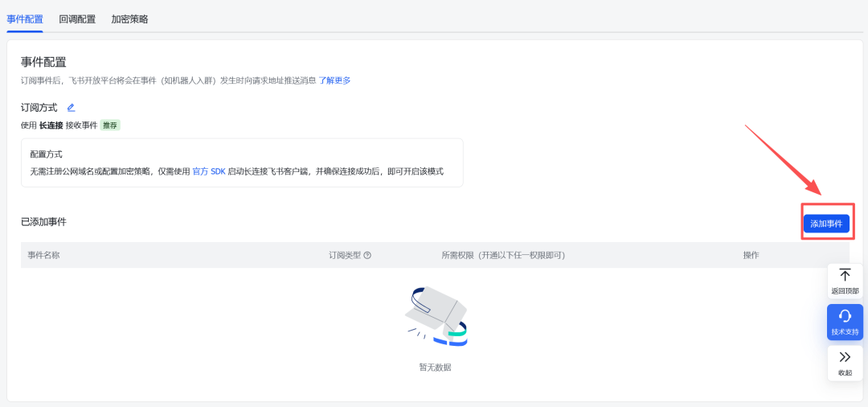Click the 返回顶部 back-to-top button
868x407 pixels.
tap(845, 282)
